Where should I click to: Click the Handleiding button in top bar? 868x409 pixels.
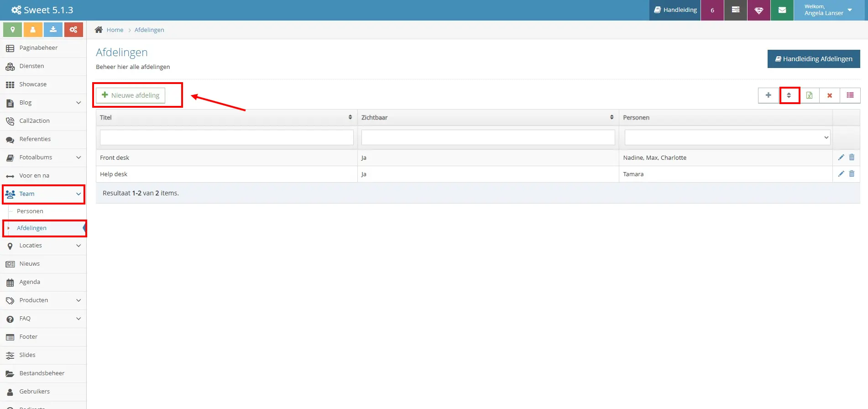[675, 10]
